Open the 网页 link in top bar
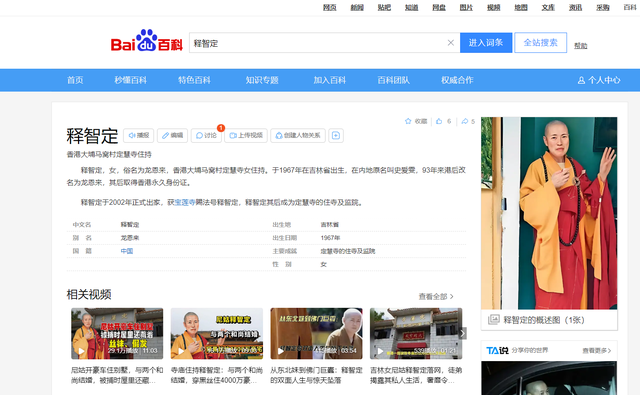The height and width of the screenshot is (395, 640). [329, 7]
